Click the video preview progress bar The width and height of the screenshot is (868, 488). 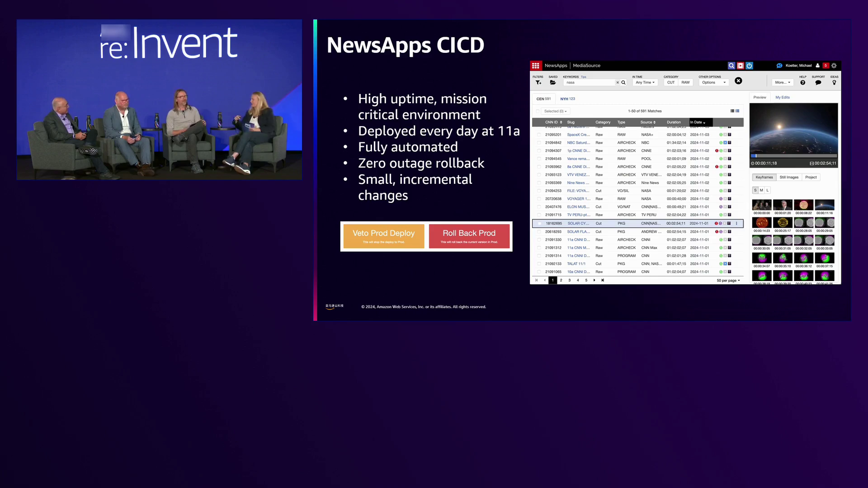point(793,156)
